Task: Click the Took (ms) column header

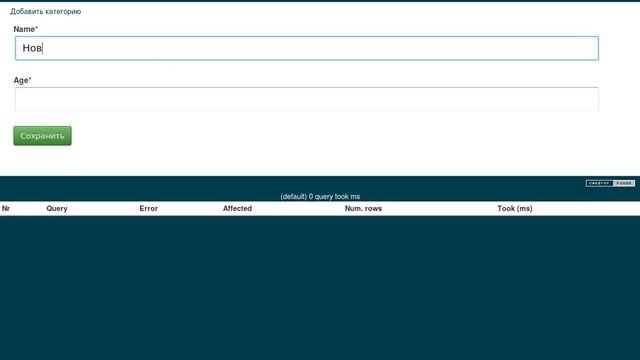Action: pyautogui.click(x=515, y=209)
